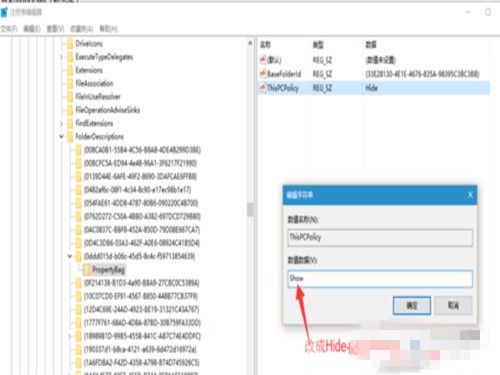500x375 pixels.
Task: Click the folder icon of key {0762D272-...}
Action: (78, 217)
